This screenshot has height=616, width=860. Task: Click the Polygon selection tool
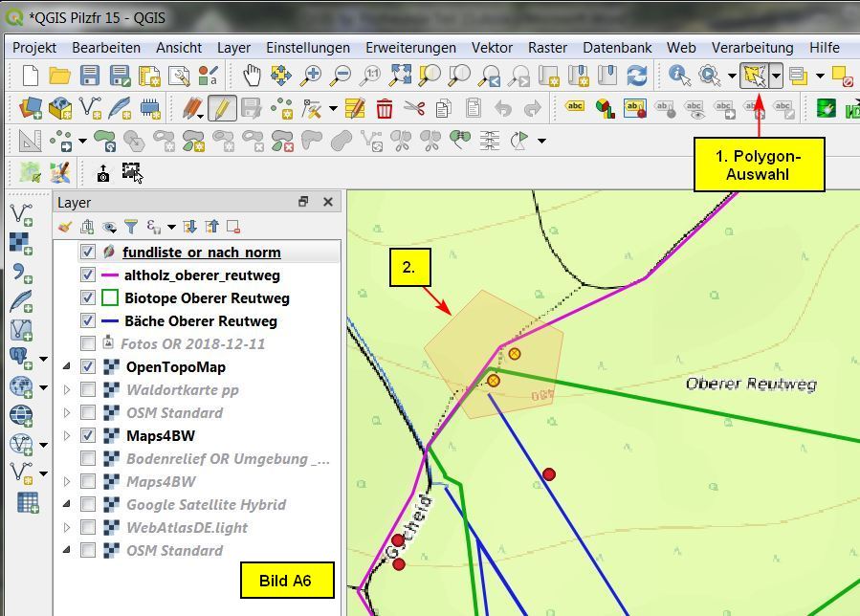click(755, 76)
